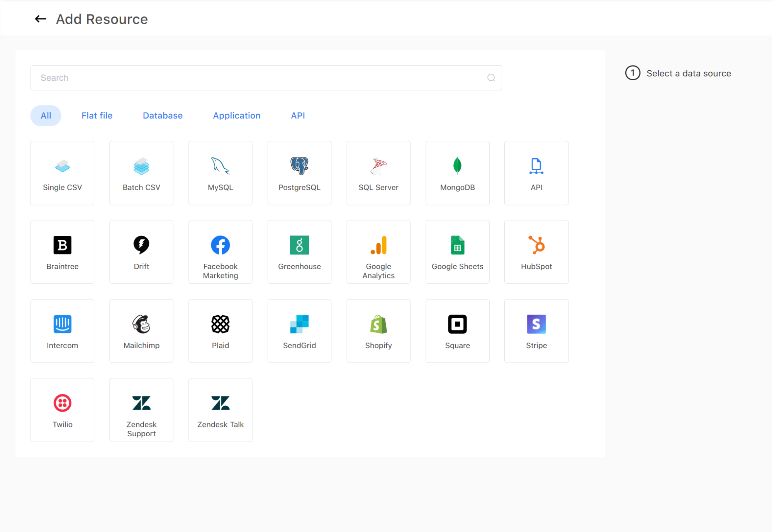Pick the SQL Server resource
This screenshot has height=532, width=772.
click(378, 173)
